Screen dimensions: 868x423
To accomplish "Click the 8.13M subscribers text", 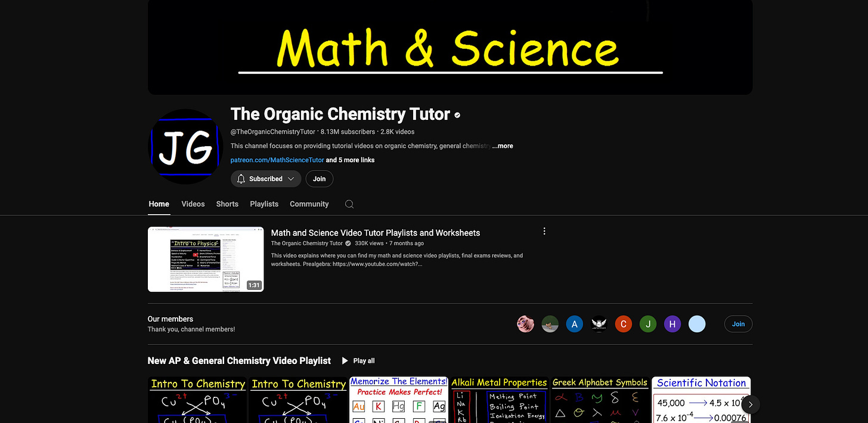I will (x=348, y=132).
